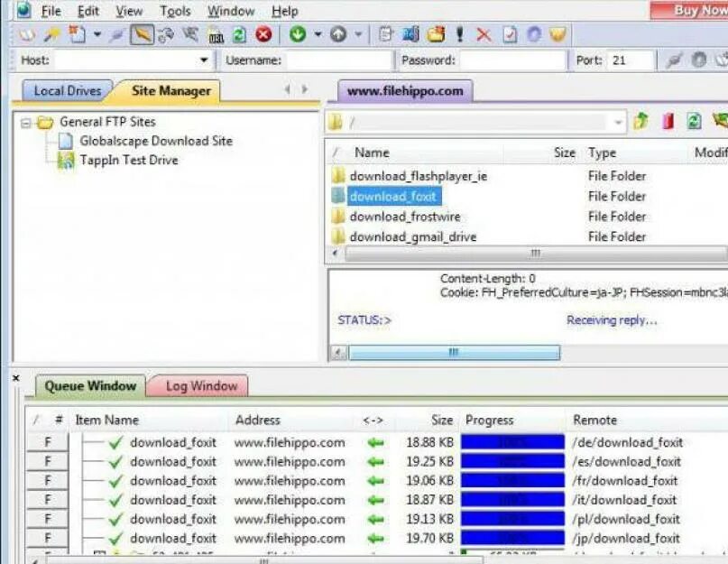Click the red bookmark icon in remote pane

pos(668,122)
